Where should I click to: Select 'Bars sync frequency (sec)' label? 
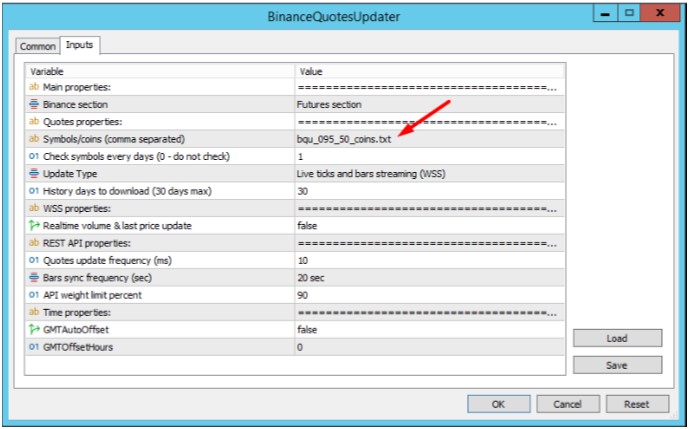(97, 277)
